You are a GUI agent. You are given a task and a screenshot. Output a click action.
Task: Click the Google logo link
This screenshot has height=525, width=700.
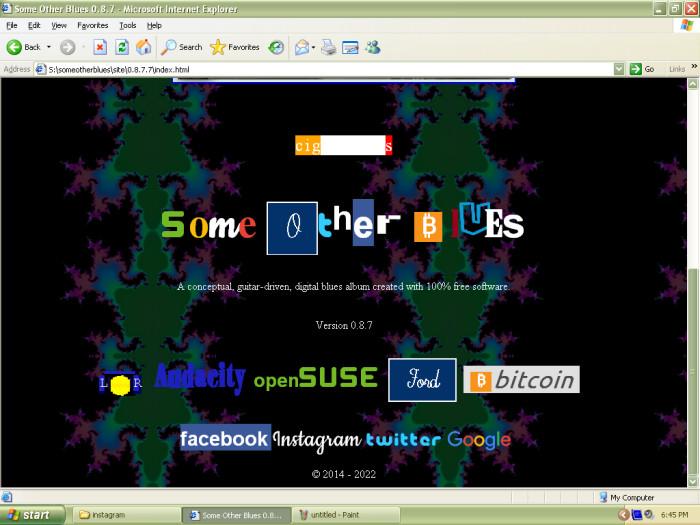479,440
